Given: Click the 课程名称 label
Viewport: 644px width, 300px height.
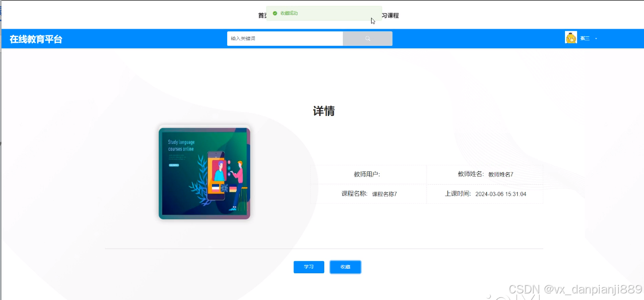Looking at the screenshot, I should tap(354, 194).
